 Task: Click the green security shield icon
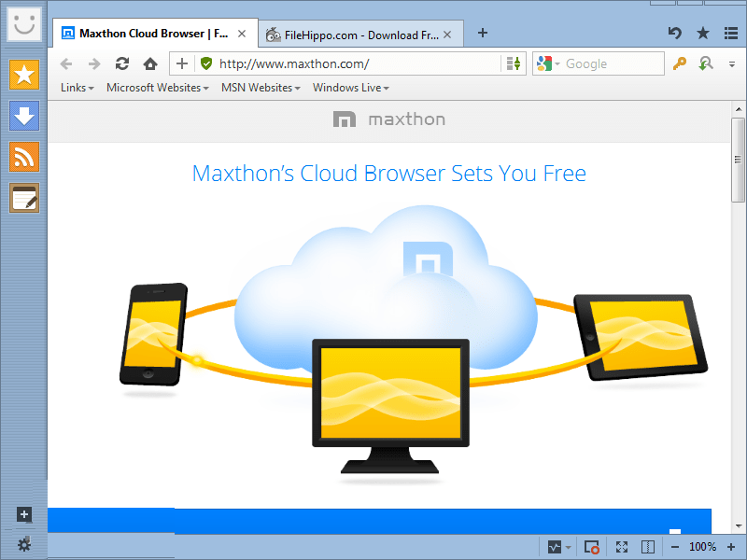coord(206,63)
